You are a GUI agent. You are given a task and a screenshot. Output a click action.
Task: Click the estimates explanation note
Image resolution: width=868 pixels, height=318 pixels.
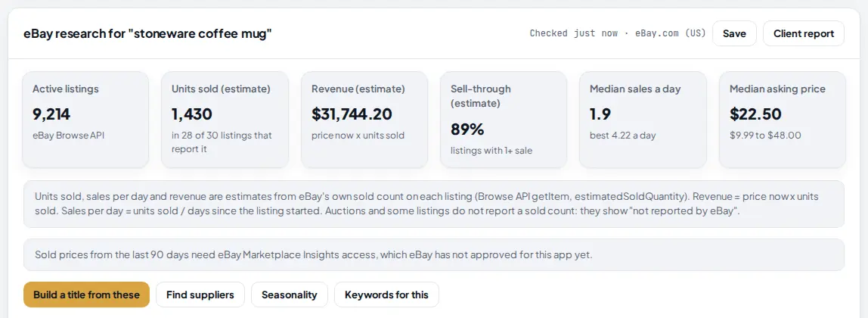tap(434, 204)
